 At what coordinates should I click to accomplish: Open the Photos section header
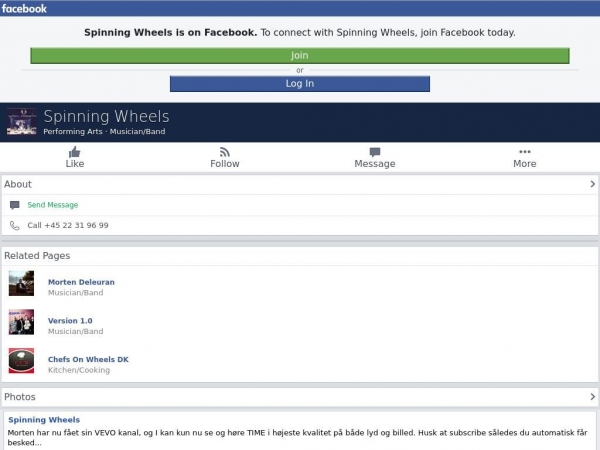(x=300, y=397)
